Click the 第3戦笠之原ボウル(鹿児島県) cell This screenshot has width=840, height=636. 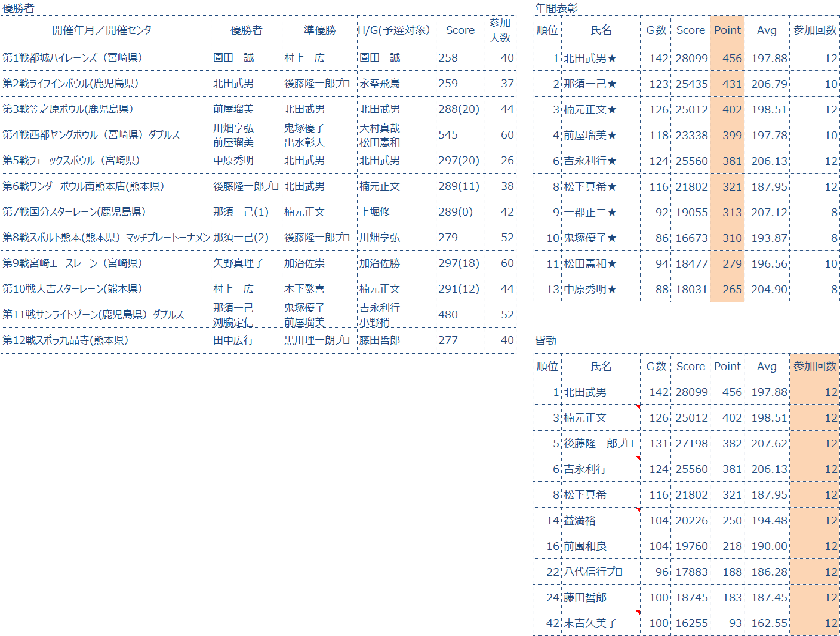(106, 109)
